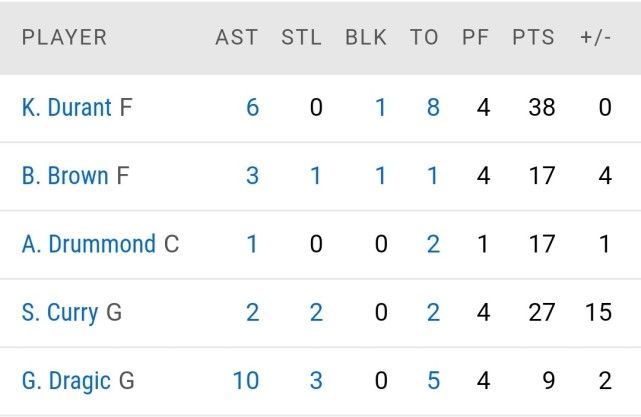Click the BLK column header

coord(366,37)
